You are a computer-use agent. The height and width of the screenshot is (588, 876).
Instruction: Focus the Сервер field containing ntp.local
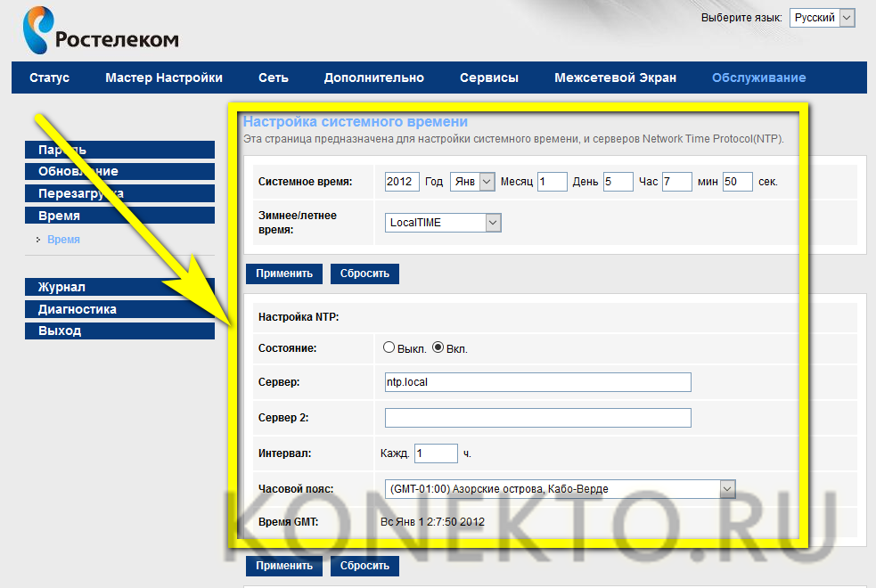pos(537,382)
